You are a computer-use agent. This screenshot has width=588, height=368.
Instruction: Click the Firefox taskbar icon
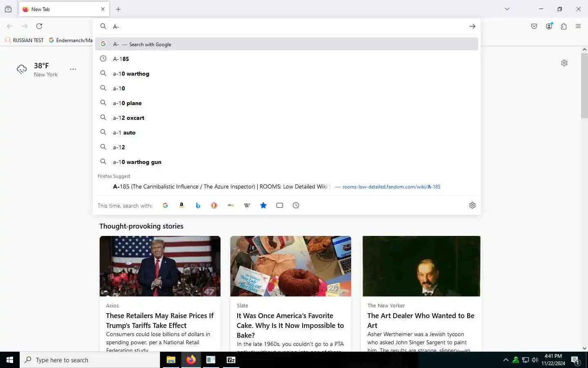[191, 360]
